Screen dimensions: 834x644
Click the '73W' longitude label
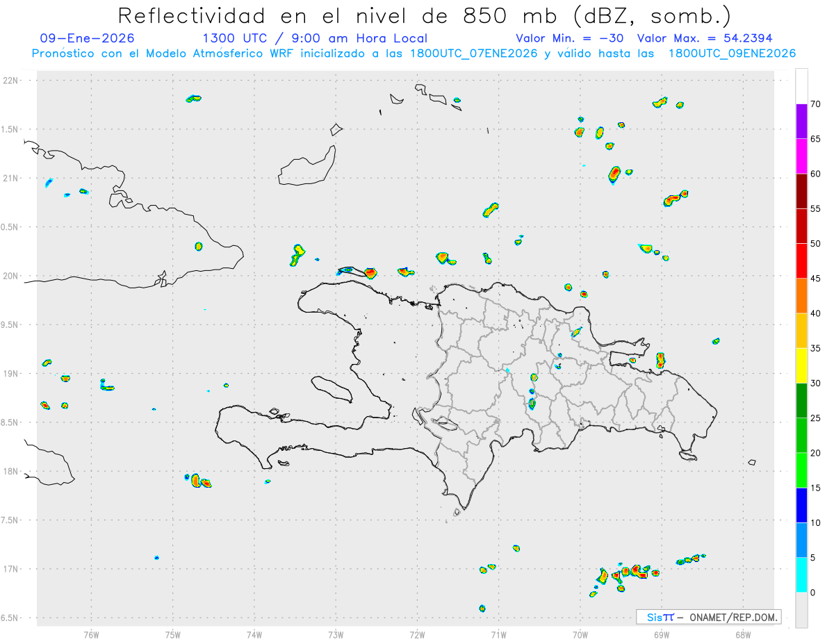click(x=336, y=634)
